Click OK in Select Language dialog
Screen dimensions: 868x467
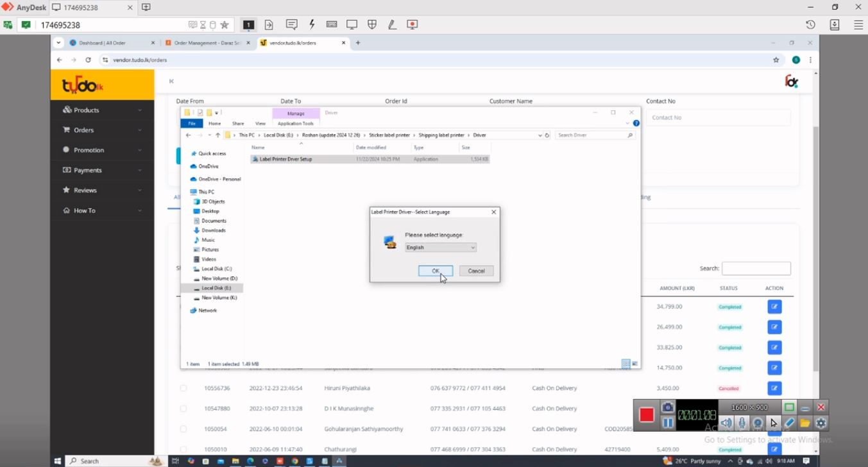(436, 271)
